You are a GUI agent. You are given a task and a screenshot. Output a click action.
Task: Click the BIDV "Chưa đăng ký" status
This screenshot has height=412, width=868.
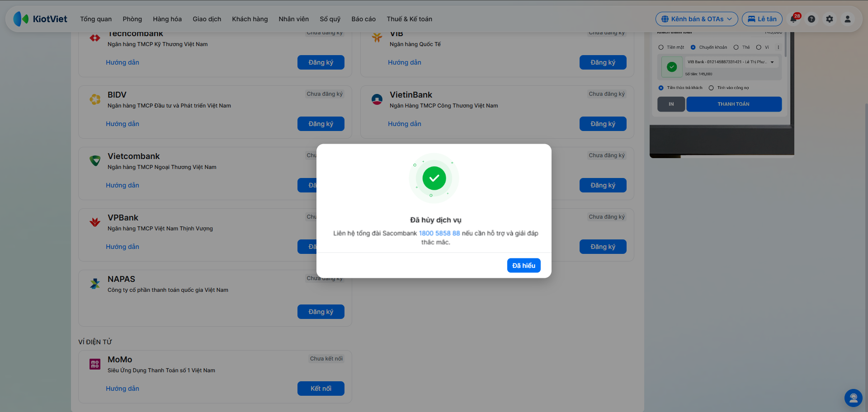325,94
